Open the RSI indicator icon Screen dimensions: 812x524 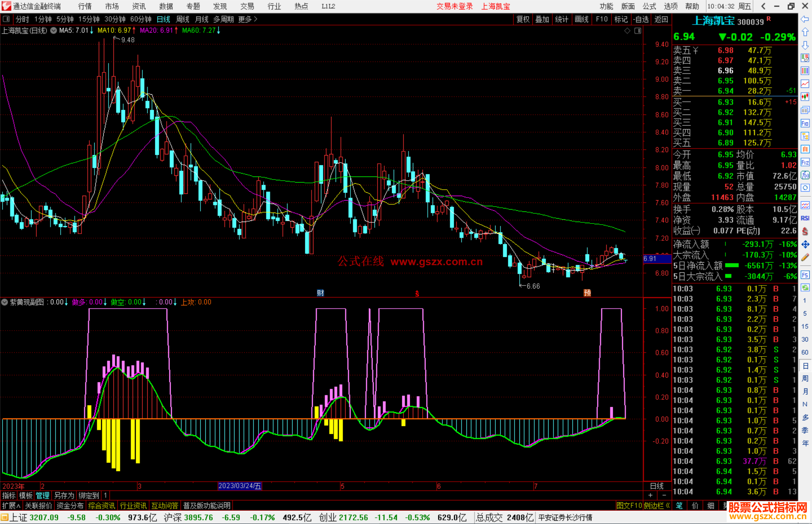coord(805,218)
